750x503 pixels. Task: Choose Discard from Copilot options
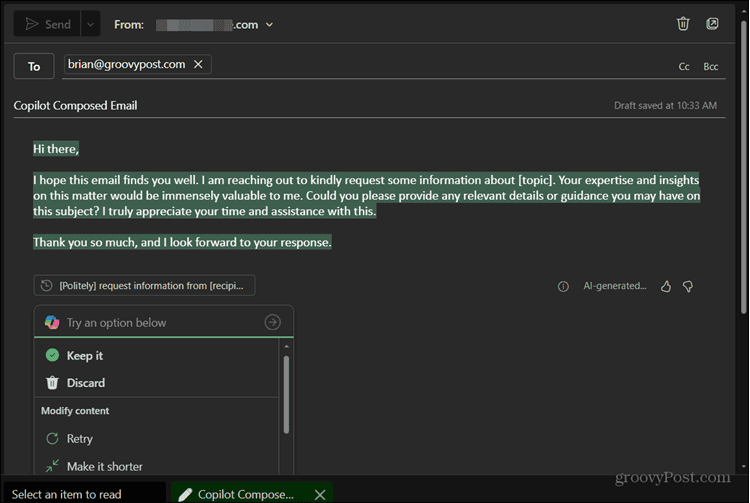[x=156, y=383]
